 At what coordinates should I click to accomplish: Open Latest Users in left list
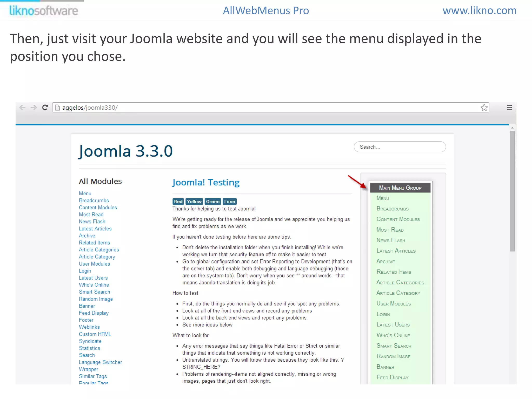pyautogui.click(x=93, y=278)
